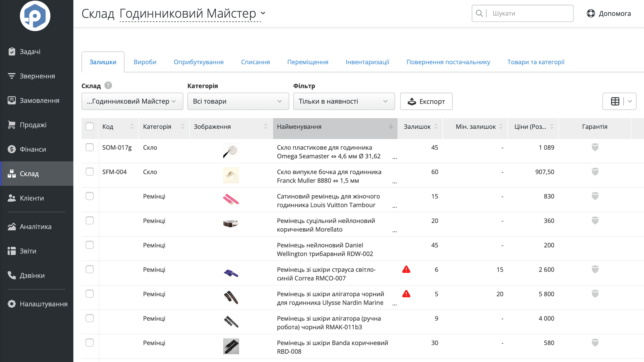644x362 pixels.
Task: Open thumbnail of pink Louis Vuitton strap
Action: coord(231,200)
